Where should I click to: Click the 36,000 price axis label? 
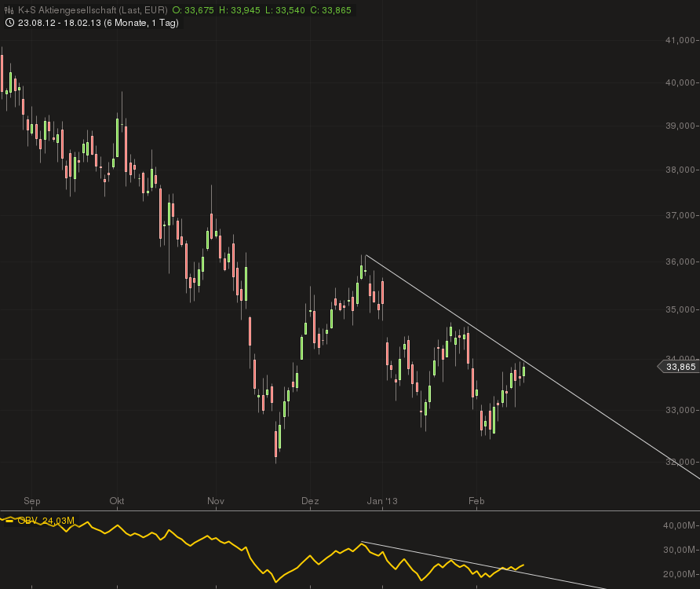point(680,262)
